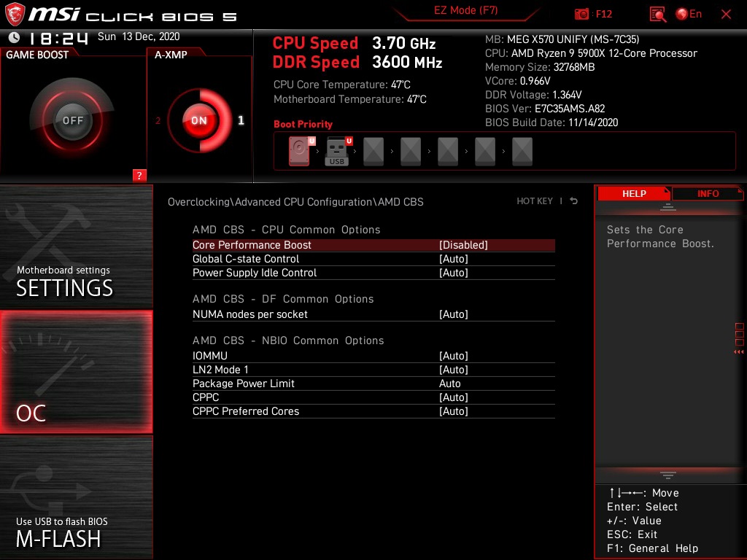The image size is (747, 560).
Task: Click the red triple-arrow side panel expander
Action: coord(738,352)
